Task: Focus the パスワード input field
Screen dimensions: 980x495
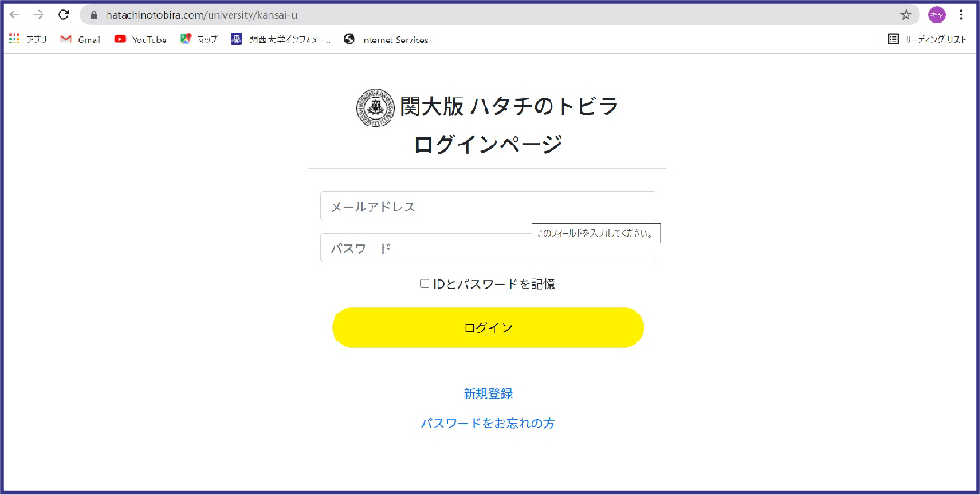Action: 487,247
